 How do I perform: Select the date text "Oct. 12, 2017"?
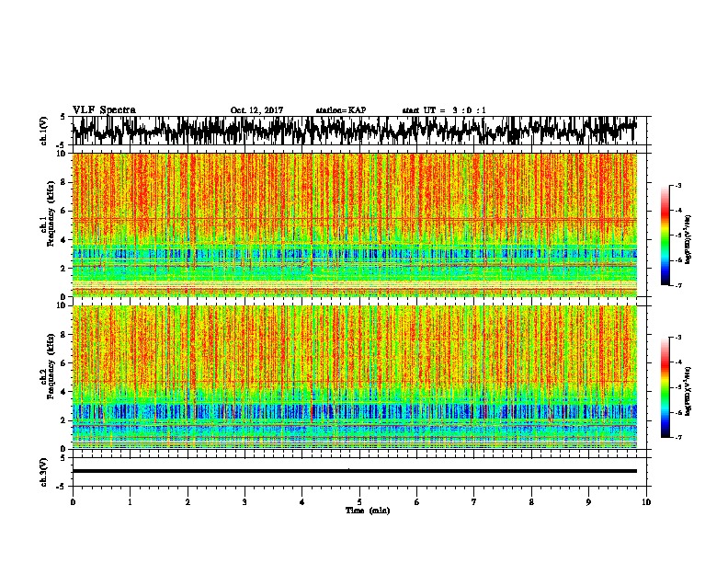(x=256, y=110)
